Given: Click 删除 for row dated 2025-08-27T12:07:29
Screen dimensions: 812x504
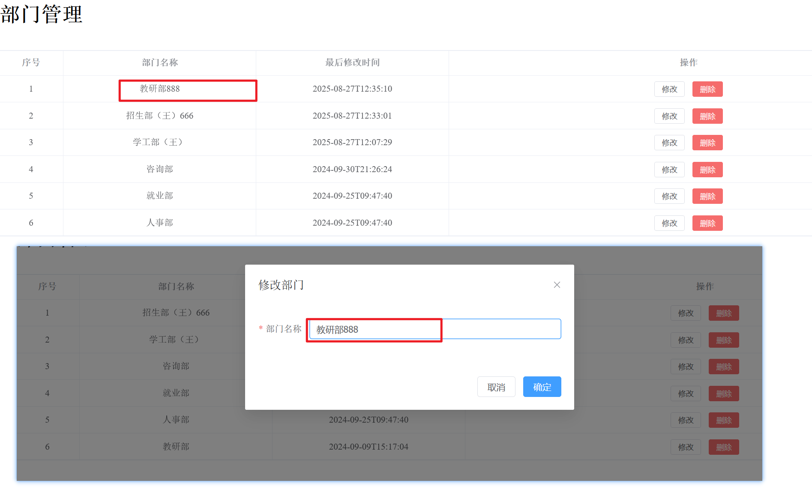Looking at the screenshot, I should [x=707, y=143].
